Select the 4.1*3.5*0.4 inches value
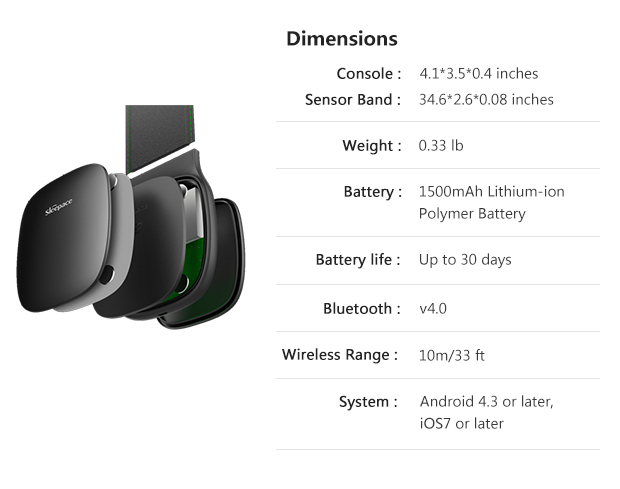This screenshot has height=489, width=620. pos(478,74)
